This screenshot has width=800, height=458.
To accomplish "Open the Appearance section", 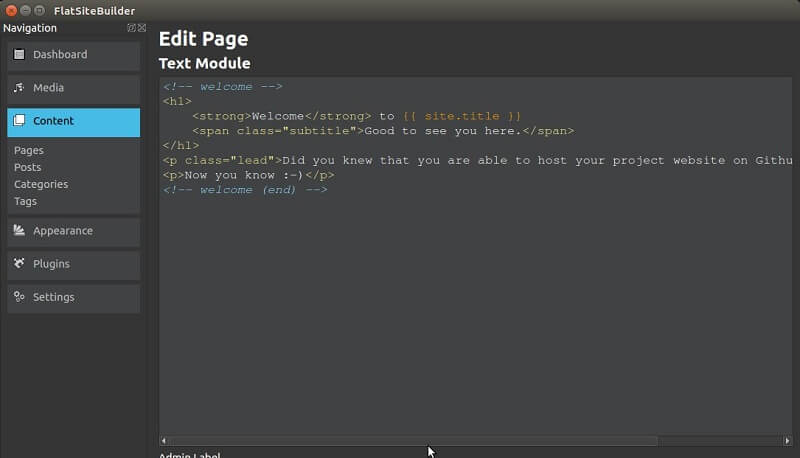I will 73,232.
